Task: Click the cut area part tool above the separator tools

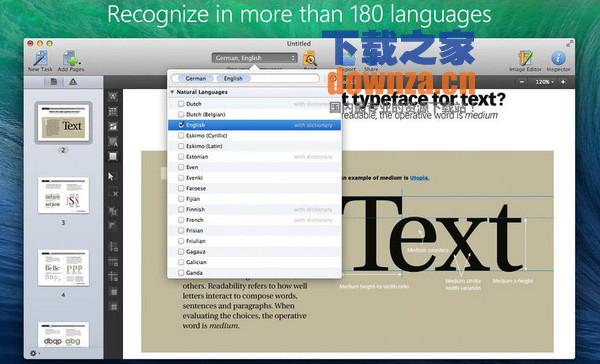Action: coord(113,226)
